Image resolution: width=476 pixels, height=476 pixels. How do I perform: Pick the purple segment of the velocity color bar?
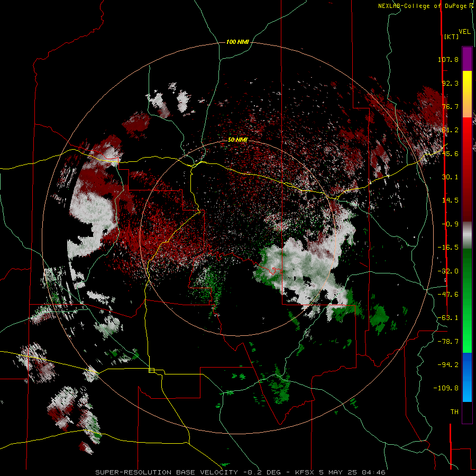tap(467, 59)
